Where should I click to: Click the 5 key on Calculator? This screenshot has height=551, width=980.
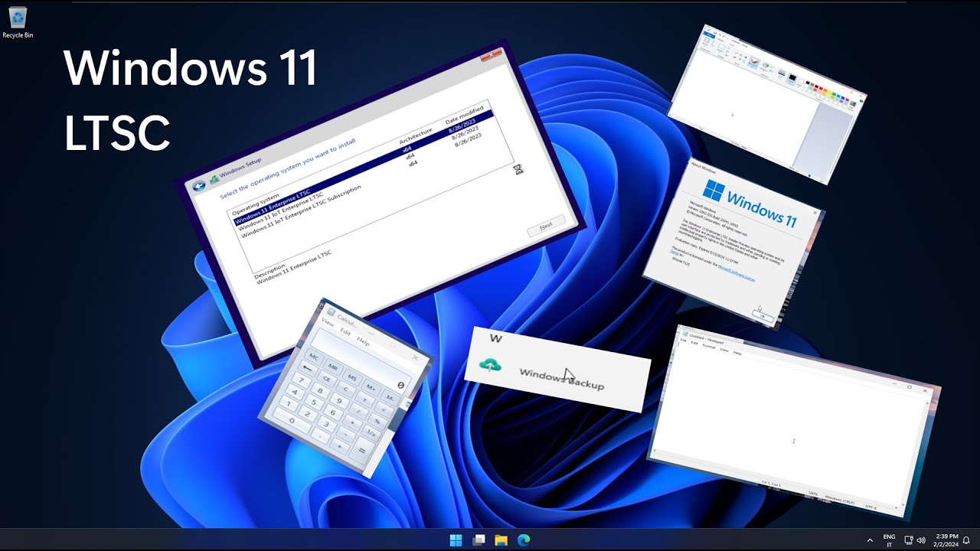click(x=314, y=402)
